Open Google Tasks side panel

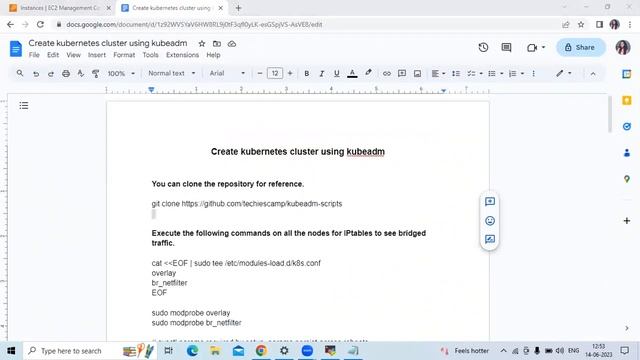click(x=627, y=127)
